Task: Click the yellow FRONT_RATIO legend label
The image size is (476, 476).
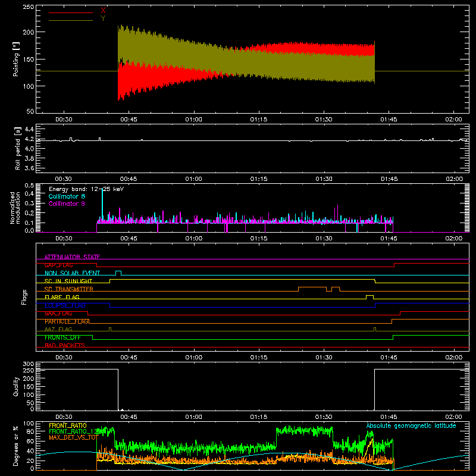Action: pos(68,425)
